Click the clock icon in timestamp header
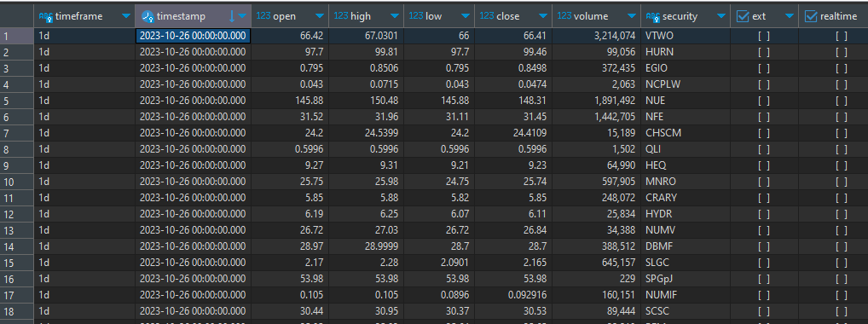The width and height of the screenshot is (868, 324). pyautogui.click(x=148, y=16)
